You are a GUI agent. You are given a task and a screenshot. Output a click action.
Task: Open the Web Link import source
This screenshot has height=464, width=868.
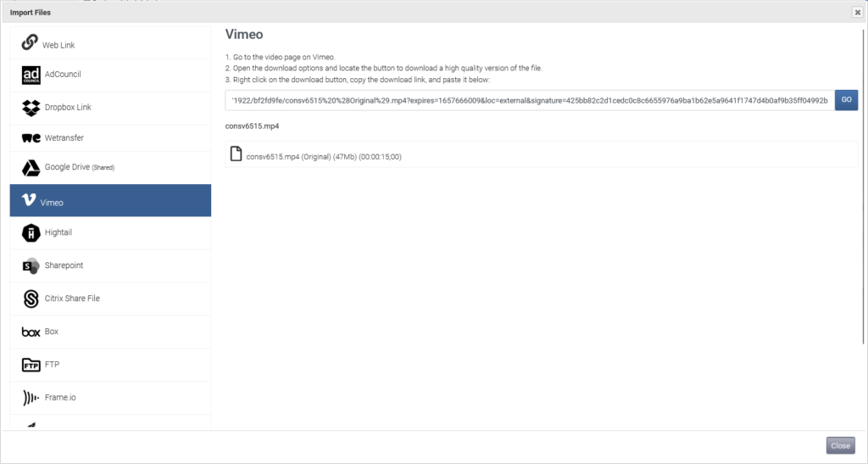tap(110, 42)
